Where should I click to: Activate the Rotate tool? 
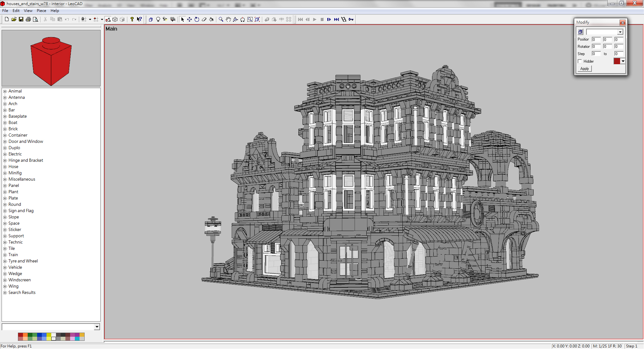197,19
